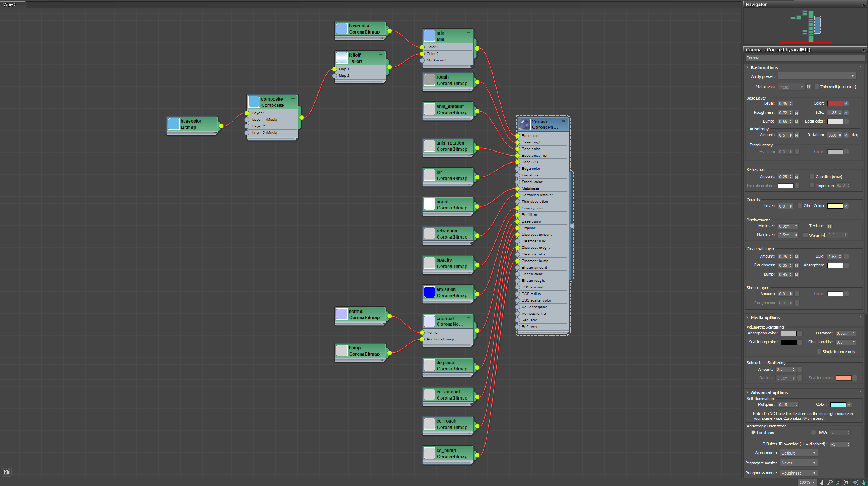Click the Zoom magnifier tool
The image size is (868, 486).
(x=830, y=482)
